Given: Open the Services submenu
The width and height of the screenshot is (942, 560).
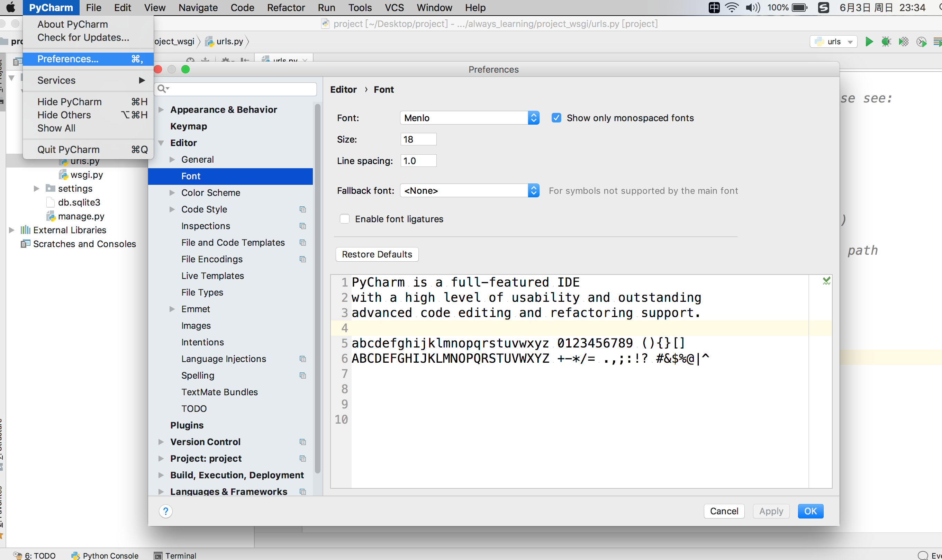Looking at the screenshot, I should (x=88, y=80).
